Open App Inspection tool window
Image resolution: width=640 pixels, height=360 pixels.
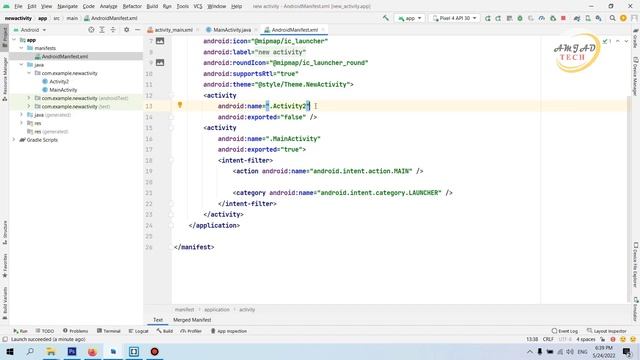(x=229, y=331)
